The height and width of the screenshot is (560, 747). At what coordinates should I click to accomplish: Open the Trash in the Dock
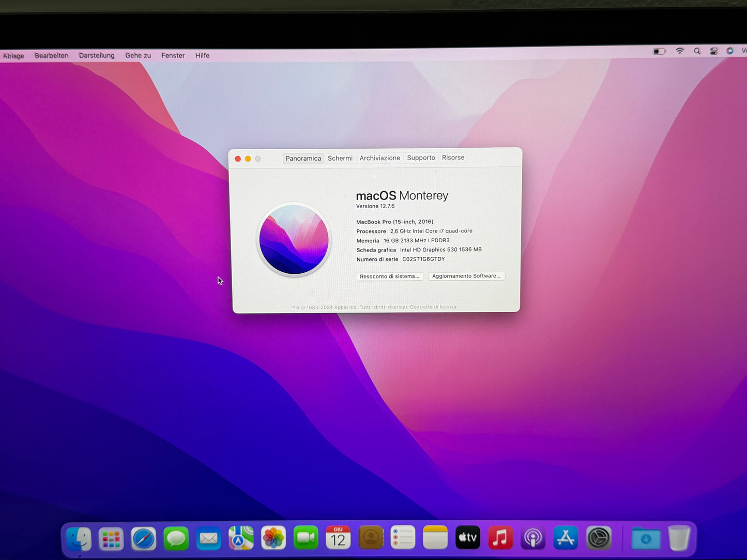pyautogui.click(x=679, y=538)
